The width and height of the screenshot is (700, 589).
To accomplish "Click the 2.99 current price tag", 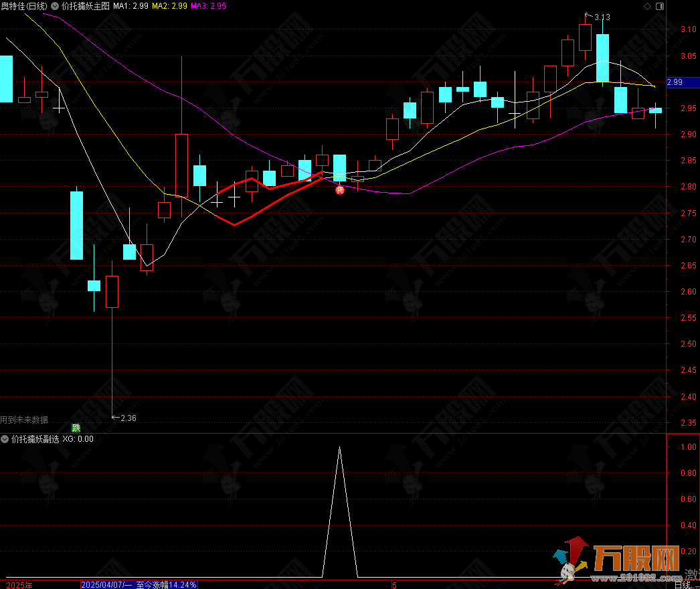I will (x=675, y=82).
